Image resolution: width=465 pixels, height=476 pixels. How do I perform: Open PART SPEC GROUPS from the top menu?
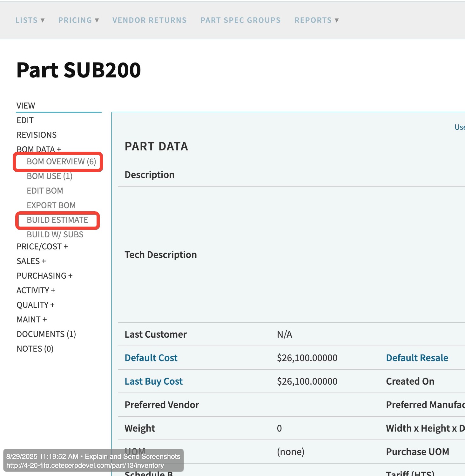tap(240, 20)
